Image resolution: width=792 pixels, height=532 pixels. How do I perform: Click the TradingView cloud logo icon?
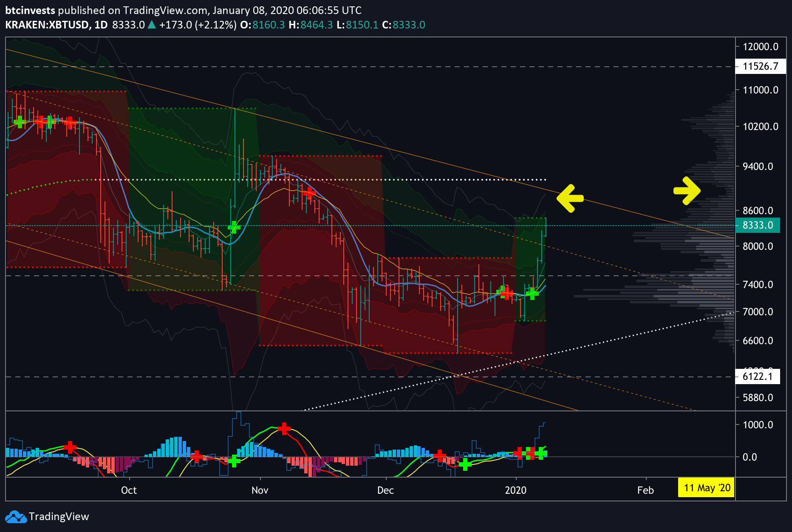[16, 517]
